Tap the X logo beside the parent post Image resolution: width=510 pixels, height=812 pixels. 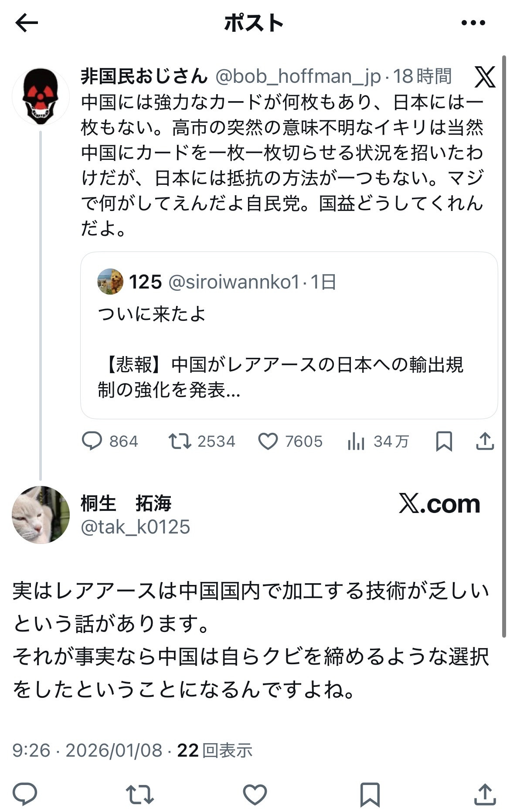tap(485, 77)
